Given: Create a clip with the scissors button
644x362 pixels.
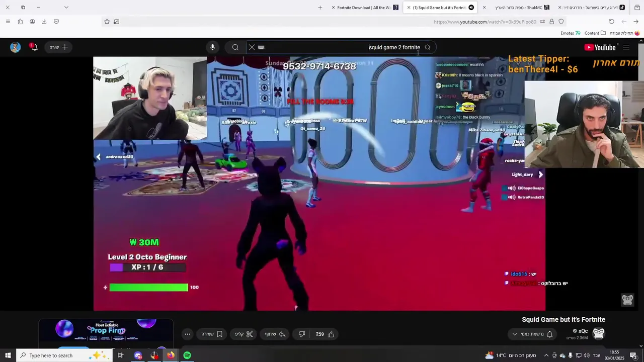Looking at the screenshot, I should tap(244, 334).
